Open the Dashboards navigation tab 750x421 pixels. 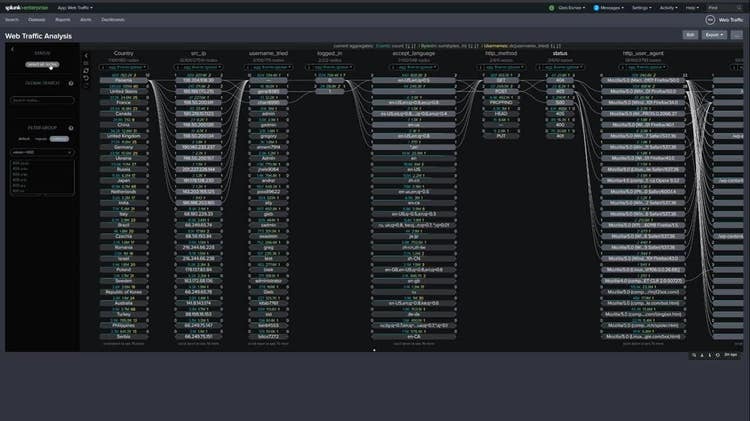(113, 19)
